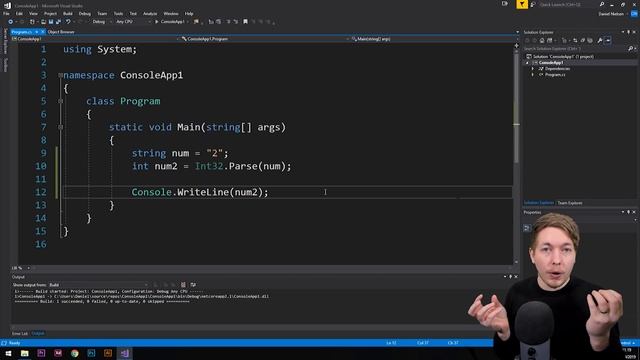This screenshot has height=360, width=640.
Task: Click the Clear All output icon
Action: pos(183,285)
